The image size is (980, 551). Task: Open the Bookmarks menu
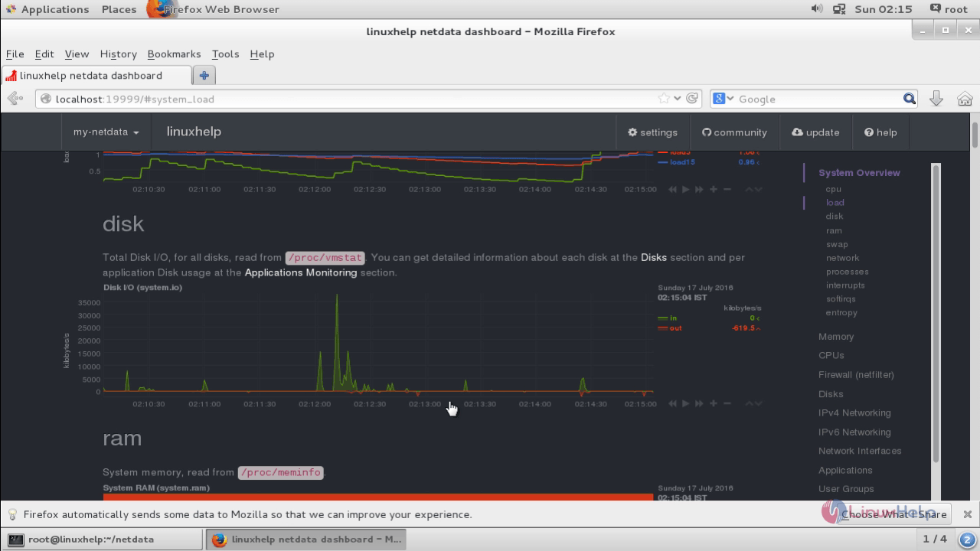(x=174, y=54)
